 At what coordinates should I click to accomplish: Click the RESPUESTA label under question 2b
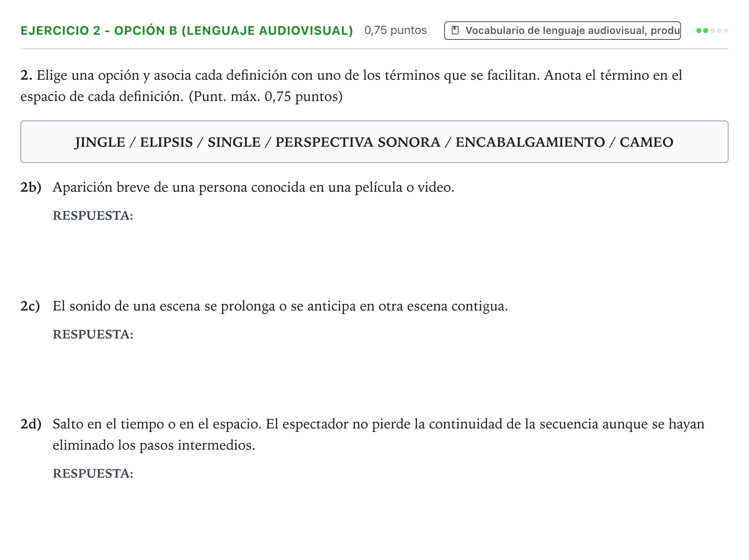[x=93, y=216]
